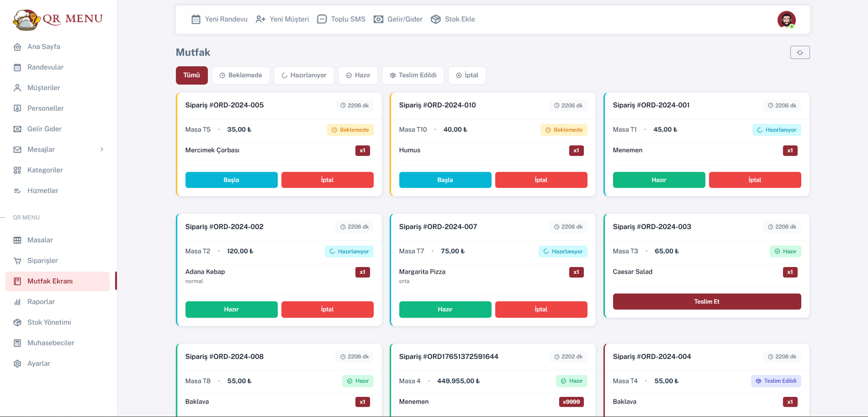This screenshot has width=868, height=417.
Task: Cancel order ORD-2024-010 with İptal
Action: pyautogui.click(x=541, y=180)
